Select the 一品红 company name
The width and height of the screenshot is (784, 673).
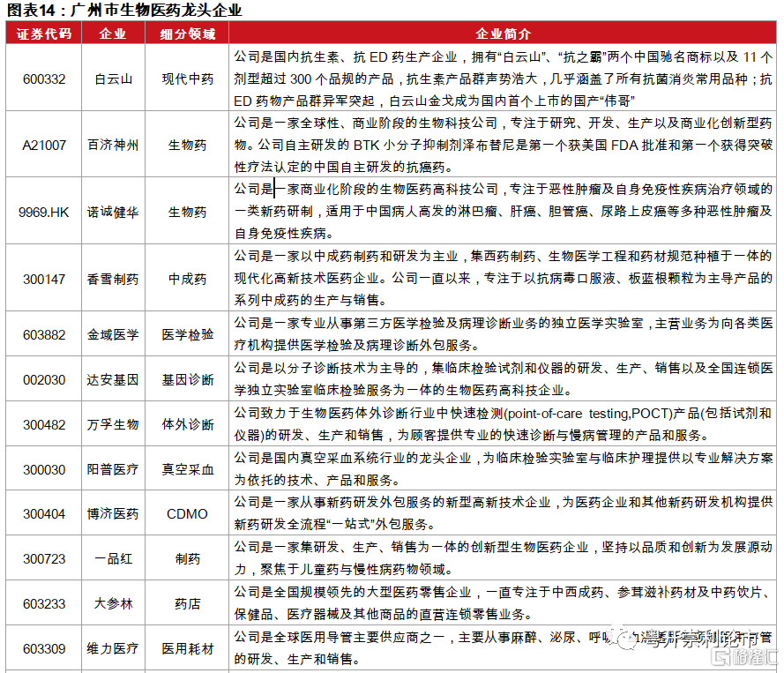[113, 558]
